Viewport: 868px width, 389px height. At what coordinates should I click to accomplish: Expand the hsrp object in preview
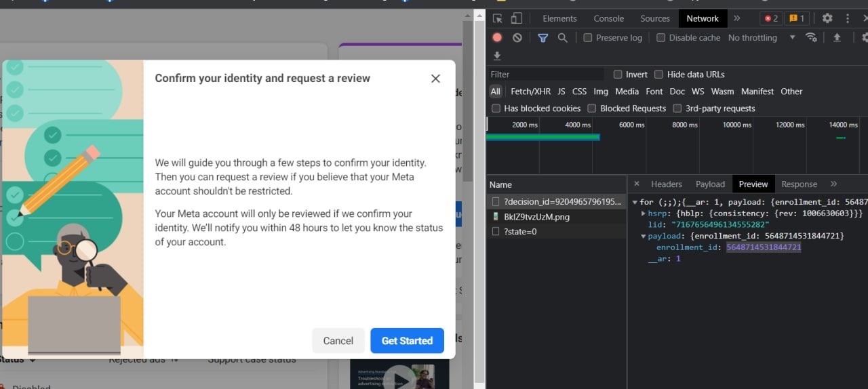click(643, 213)
